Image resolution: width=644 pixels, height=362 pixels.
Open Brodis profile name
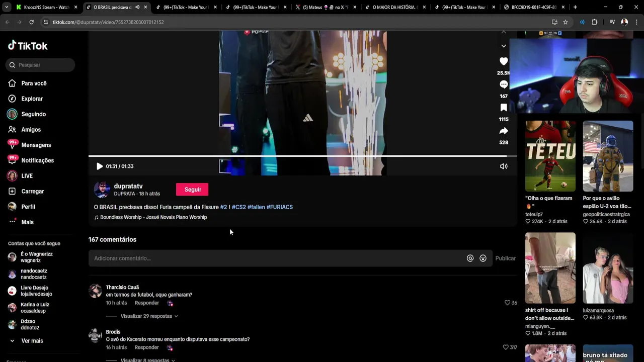113,332
